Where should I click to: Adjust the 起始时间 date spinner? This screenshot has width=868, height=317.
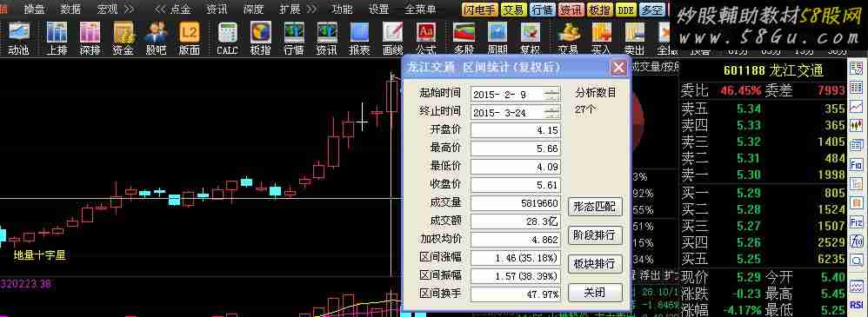point(551,95)
